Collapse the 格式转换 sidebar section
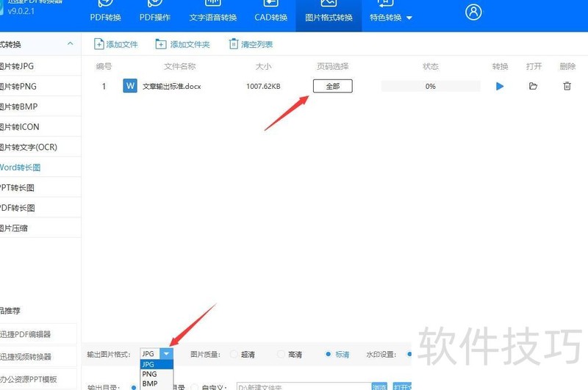 coord(70,44)
